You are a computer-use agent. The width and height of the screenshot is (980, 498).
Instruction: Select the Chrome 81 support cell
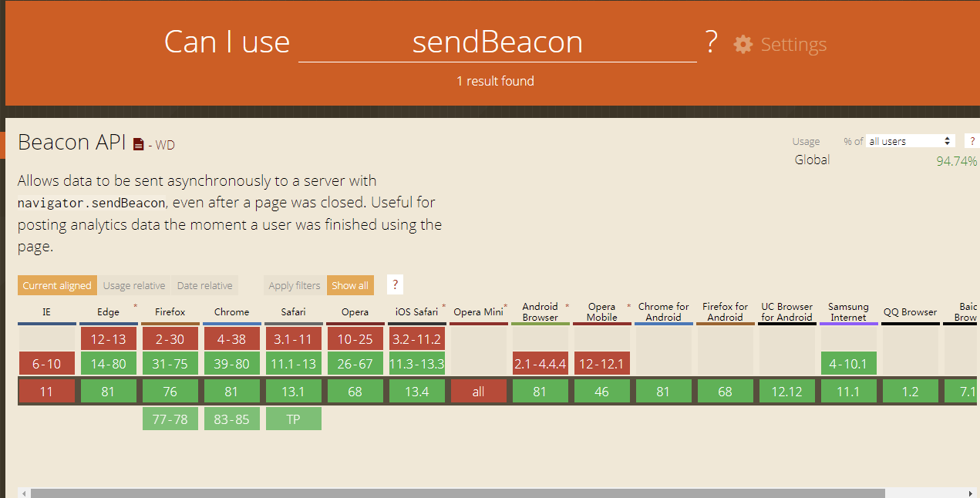(x=231, y=391)
